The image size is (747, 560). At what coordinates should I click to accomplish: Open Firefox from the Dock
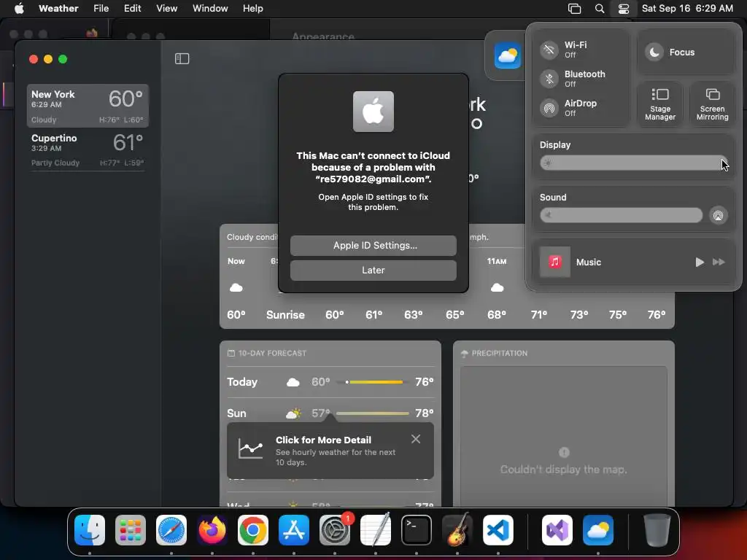tap(212, 530)
